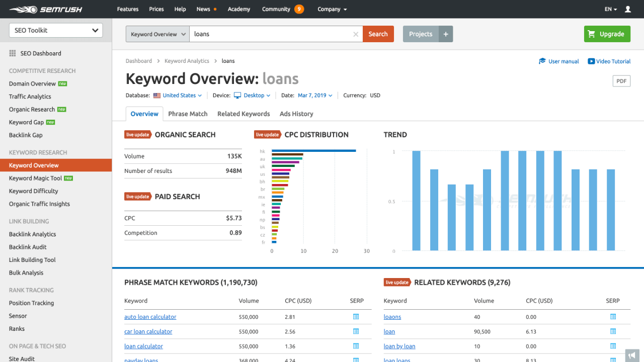Open SERP icon for loaons keyword
644x362 pixels.
(x=613, y=317)
